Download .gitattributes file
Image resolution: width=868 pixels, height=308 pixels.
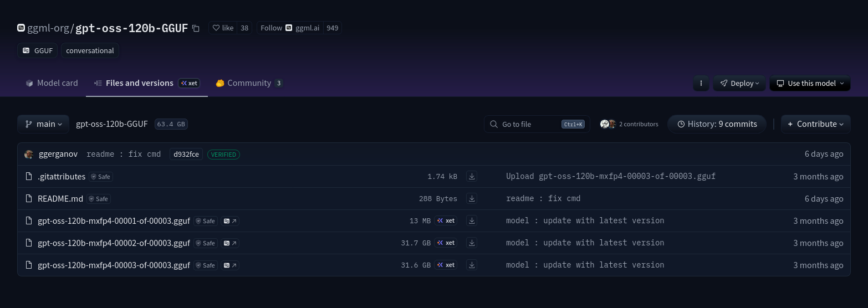tap(472, 176)
